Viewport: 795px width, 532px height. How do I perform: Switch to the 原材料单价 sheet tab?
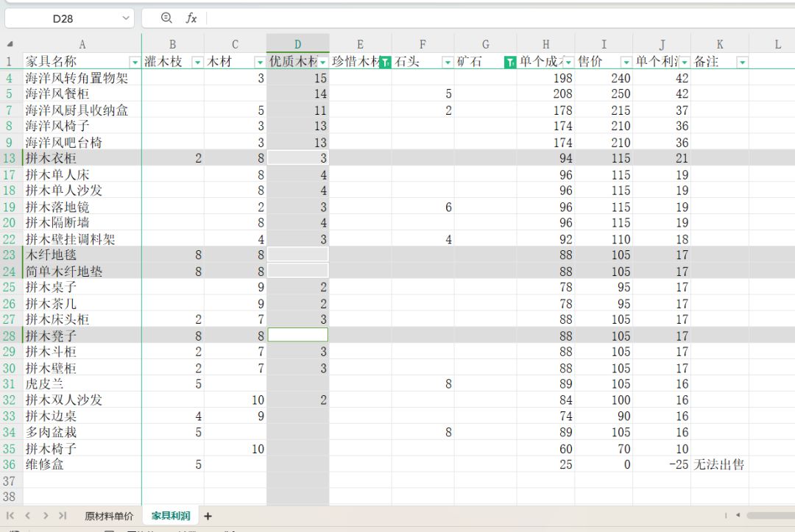click(x=109, y=516)
